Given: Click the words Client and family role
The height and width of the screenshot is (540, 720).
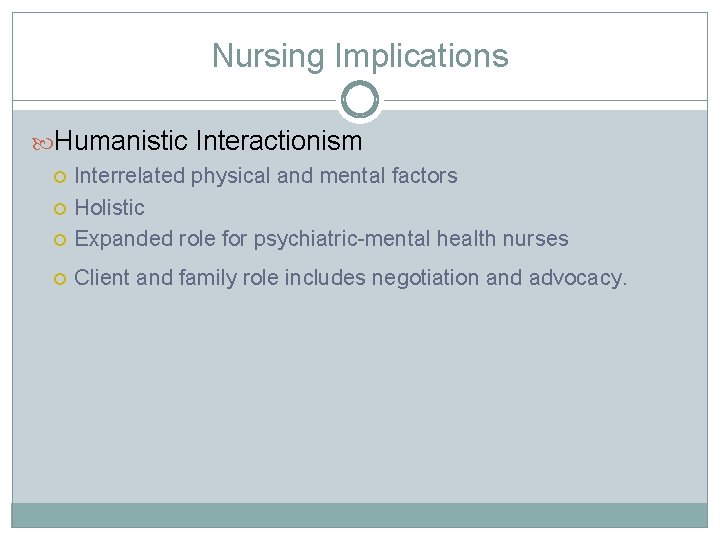Looking at the screenshot, I should [x=176, y=277].
